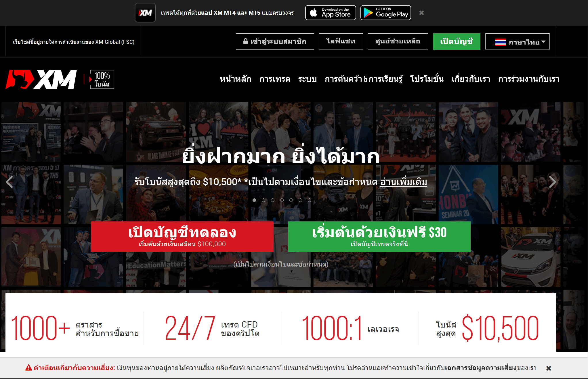
Task: Click the green เปิดบัญชี button
Action: point(457,42)
